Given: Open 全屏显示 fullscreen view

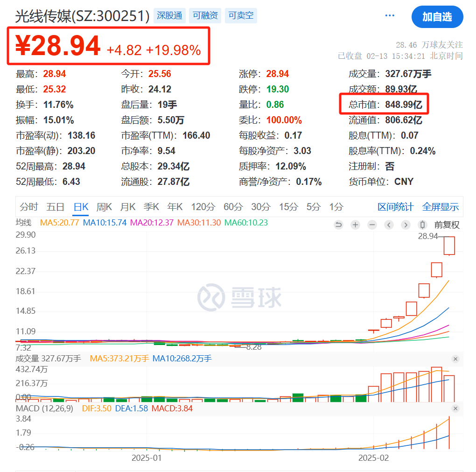Looking at the screenshot, I should (441, 207).
